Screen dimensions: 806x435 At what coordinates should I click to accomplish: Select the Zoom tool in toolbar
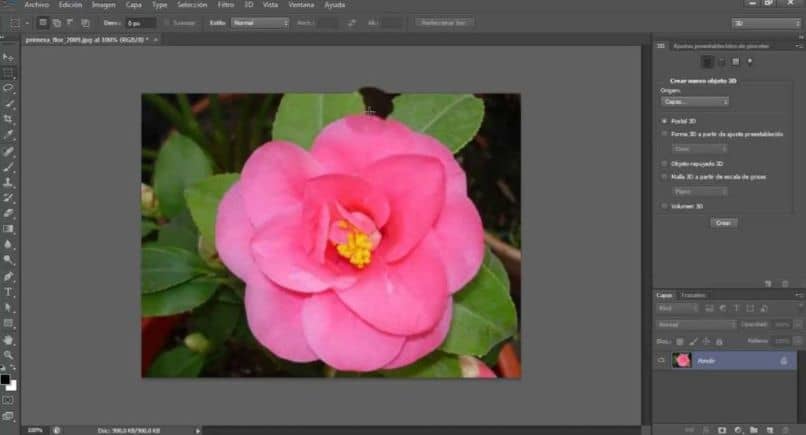8,355
